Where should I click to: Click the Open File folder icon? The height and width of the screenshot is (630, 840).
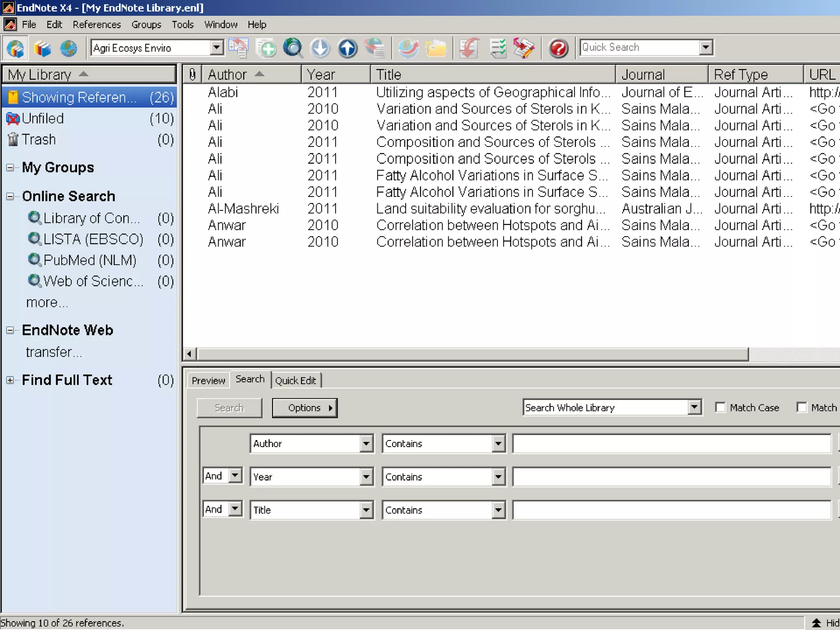[x=436, y=48]
